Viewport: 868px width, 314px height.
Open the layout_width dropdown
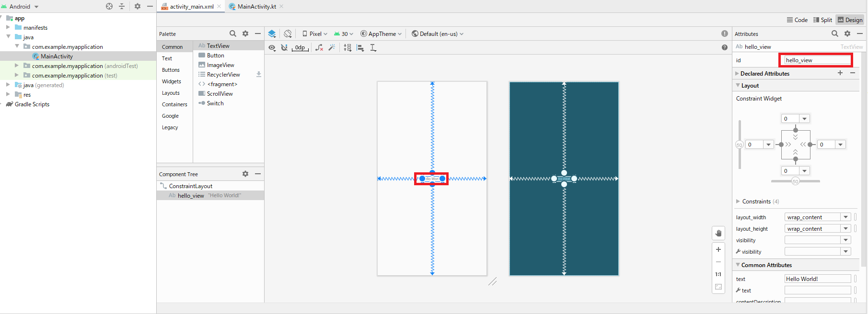click(x=846, y=217)
